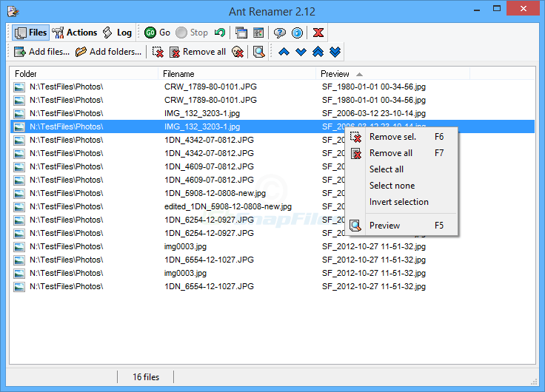Switch to the Files tab

point(30,33)
